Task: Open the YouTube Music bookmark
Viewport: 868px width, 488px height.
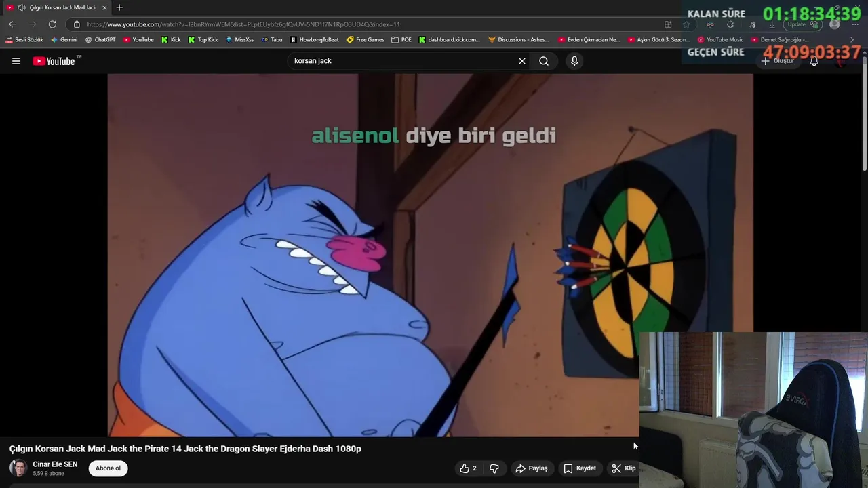Action: [x=721, y=40]
